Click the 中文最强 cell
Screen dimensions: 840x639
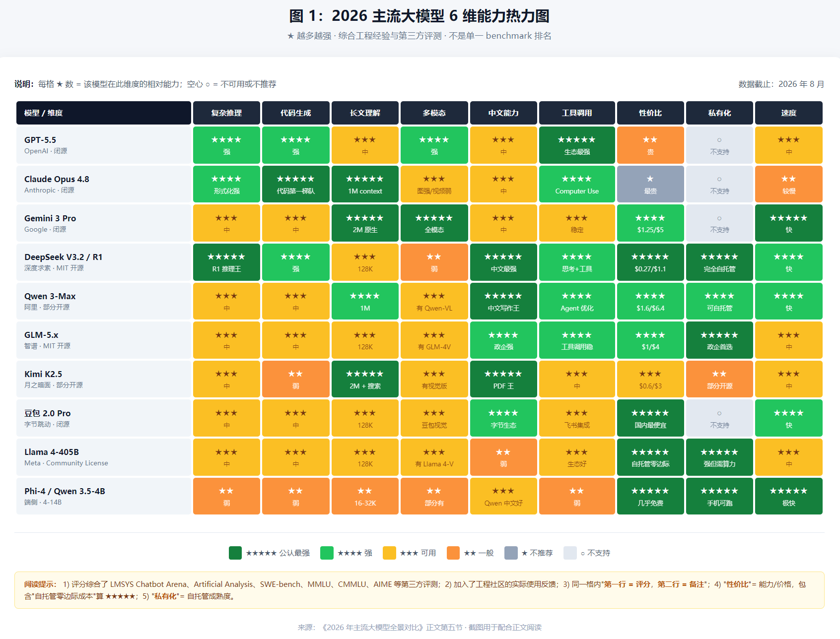pyautogui.click(x=503, y=262)
